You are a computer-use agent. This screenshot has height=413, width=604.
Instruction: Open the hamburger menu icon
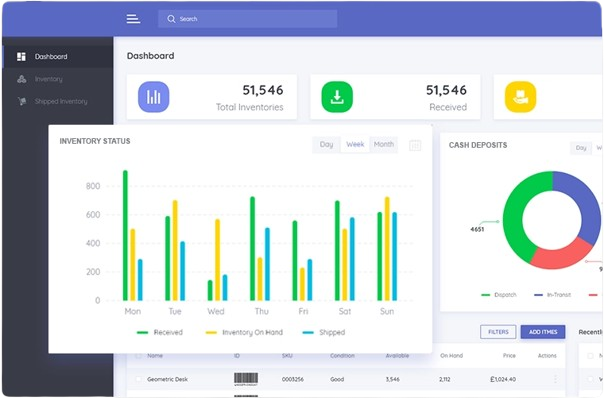click(133, 18)
